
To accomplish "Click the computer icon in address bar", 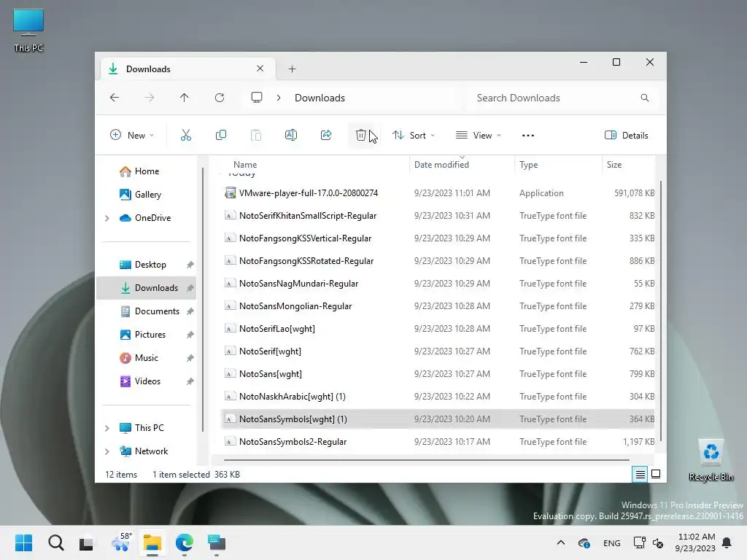I will [x=257, y=98].
